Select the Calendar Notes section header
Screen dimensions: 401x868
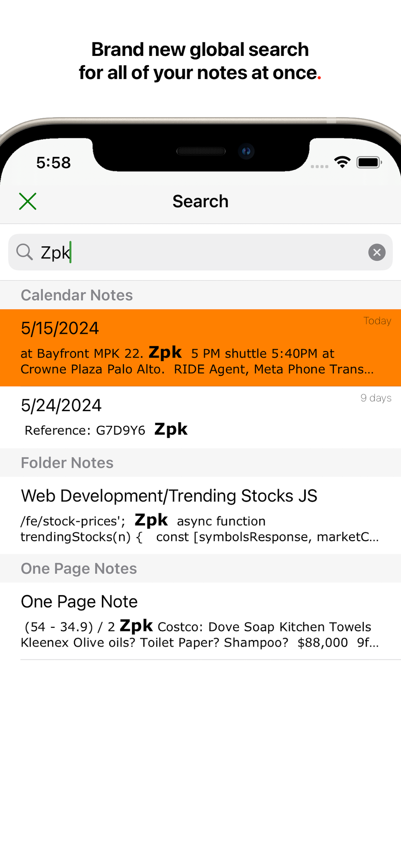[x=77, y=295]
